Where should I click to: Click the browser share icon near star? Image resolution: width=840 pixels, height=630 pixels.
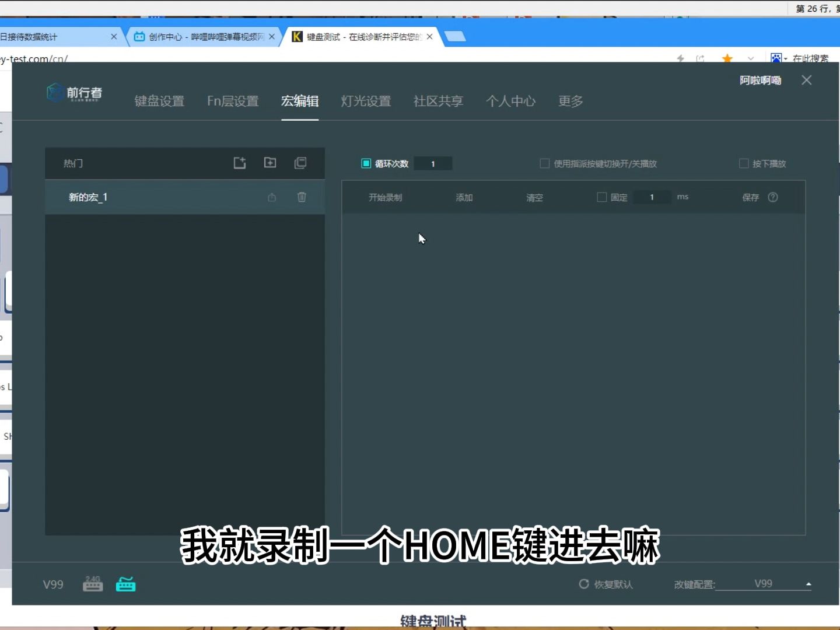pyautogui.click(x=701, y=58)
